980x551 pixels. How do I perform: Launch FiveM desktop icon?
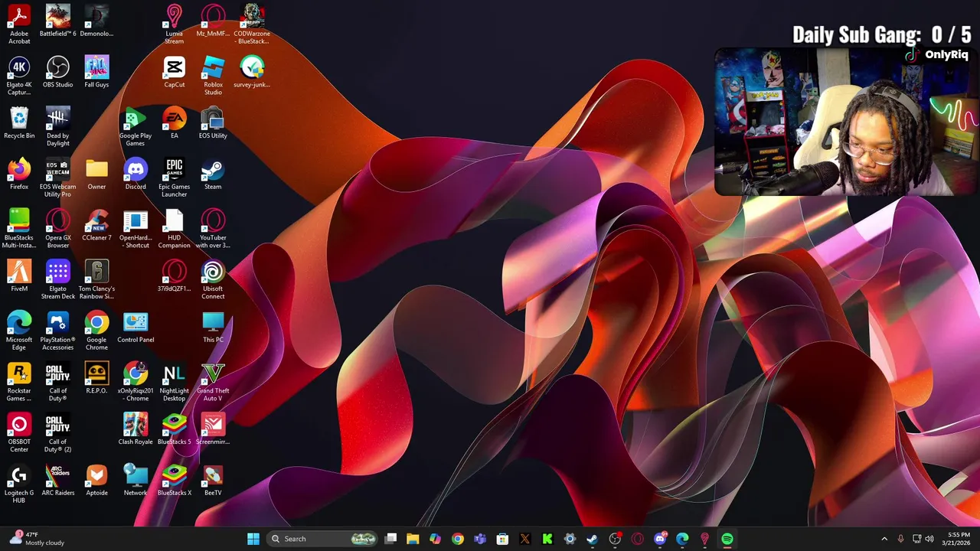tap(19, 276)
